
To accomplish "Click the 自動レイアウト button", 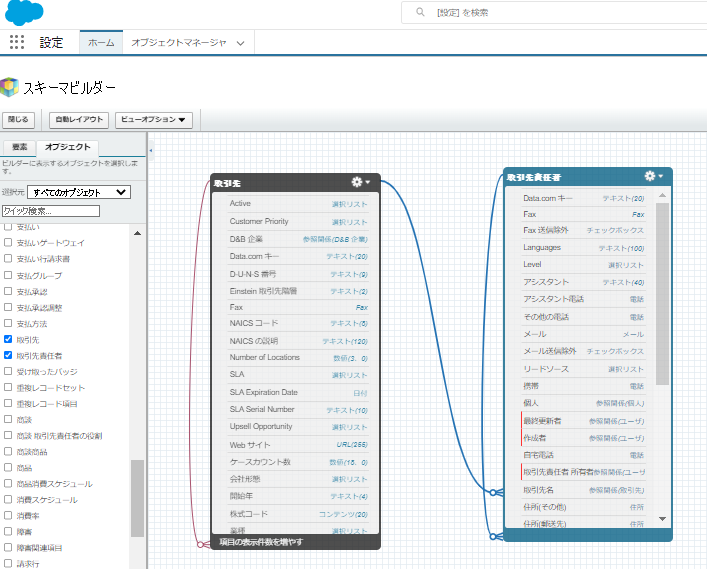I will point(79,120).
